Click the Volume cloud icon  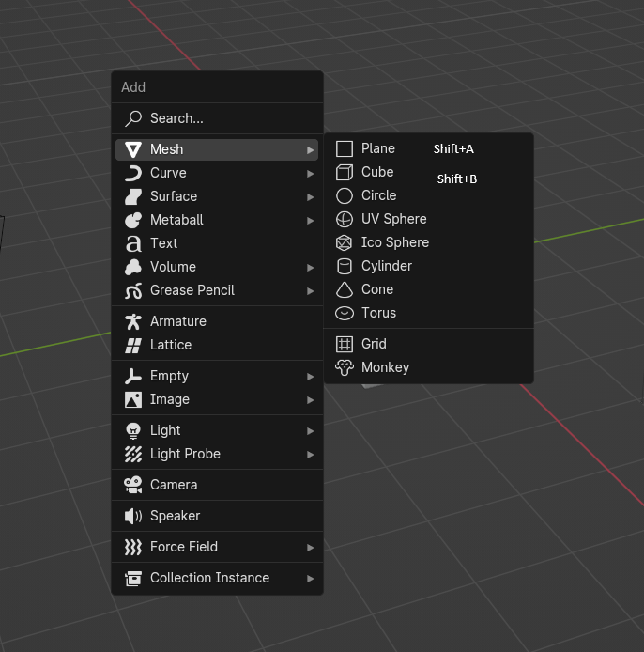(x=133, y=268)
